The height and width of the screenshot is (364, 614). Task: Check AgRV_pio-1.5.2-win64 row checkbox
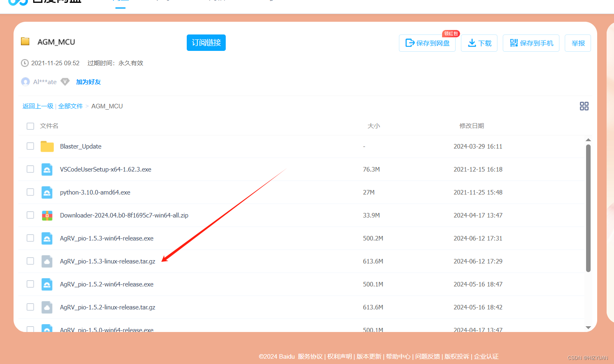30,284
